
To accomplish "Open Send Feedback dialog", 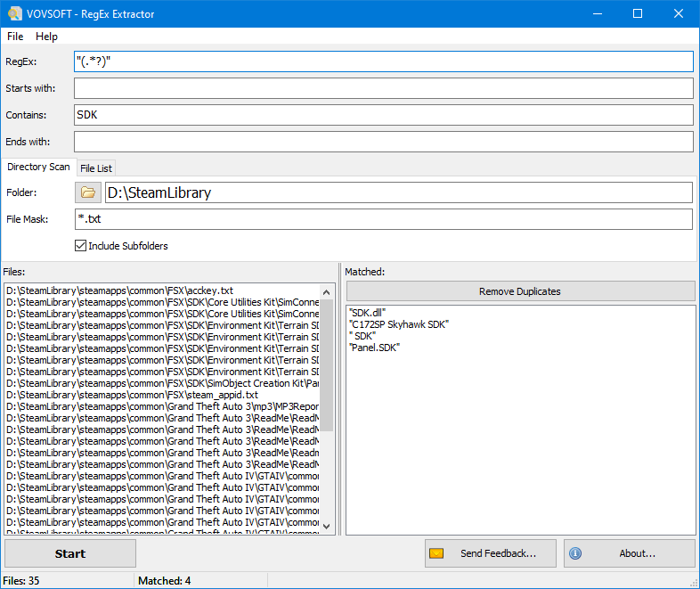I will pos(490,553).
